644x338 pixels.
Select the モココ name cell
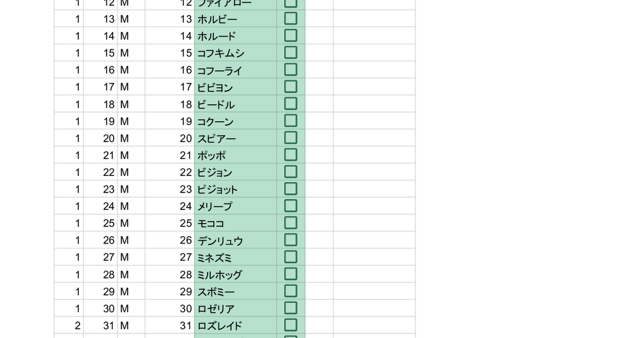coord(235,223)
